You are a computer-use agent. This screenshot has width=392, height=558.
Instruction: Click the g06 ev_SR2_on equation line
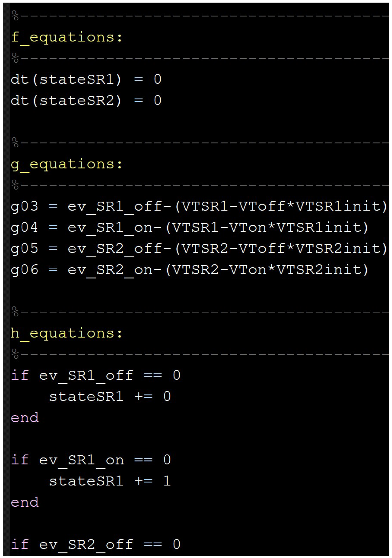coord(190,270)
